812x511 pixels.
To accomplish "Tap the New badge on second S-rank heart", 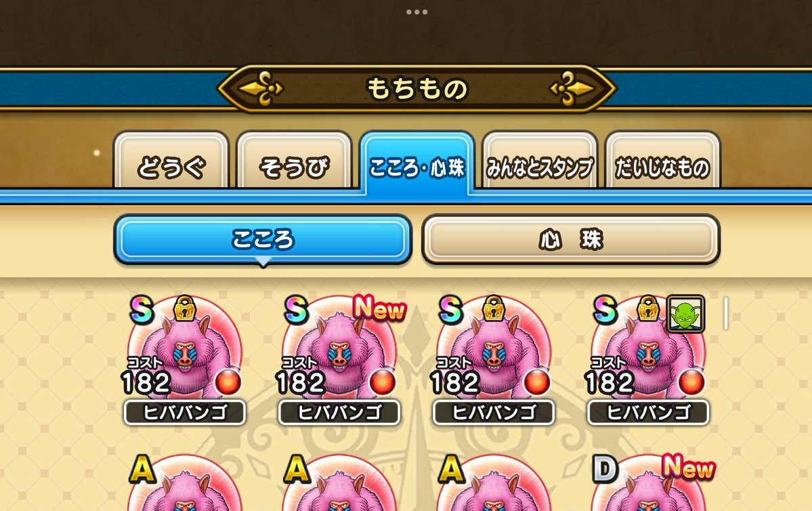I will click(380, 308).
